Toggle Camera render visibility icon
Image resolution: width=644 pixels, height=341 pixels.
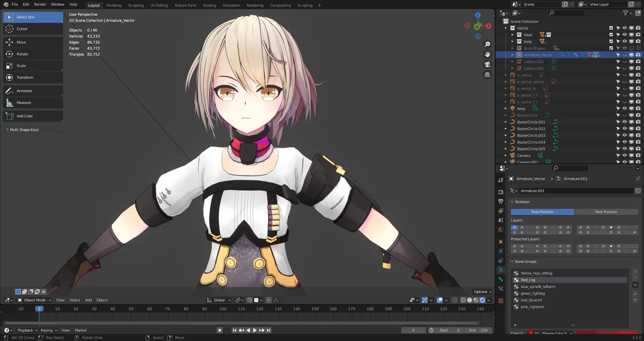(638, 155)
